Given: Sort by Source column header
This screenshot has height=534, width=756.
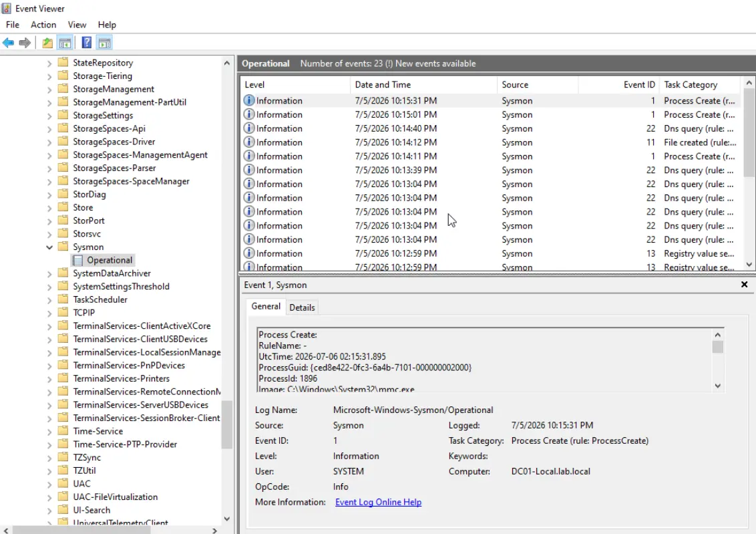Looking at the screenshot, I should 538,84.
